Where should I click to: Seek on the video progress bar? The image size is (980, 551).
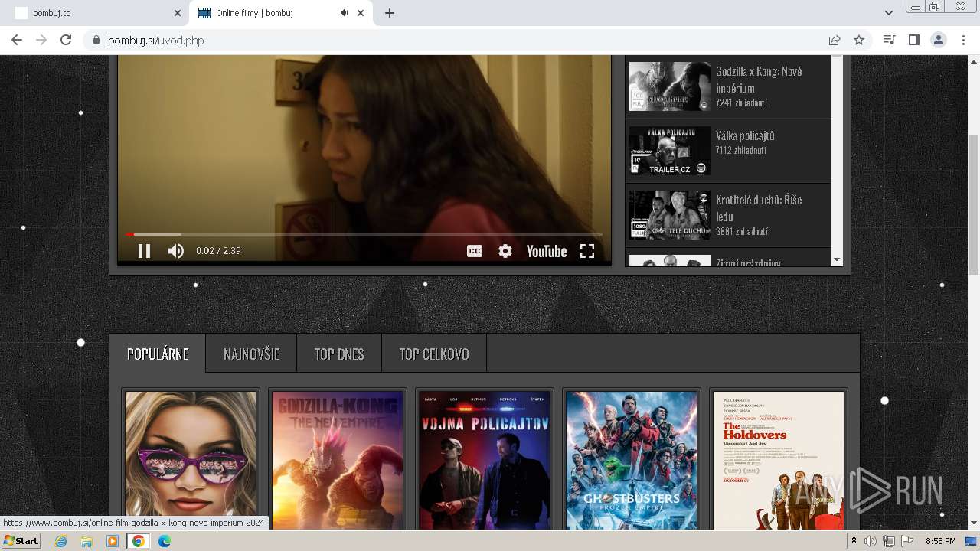tap(364, 234)
